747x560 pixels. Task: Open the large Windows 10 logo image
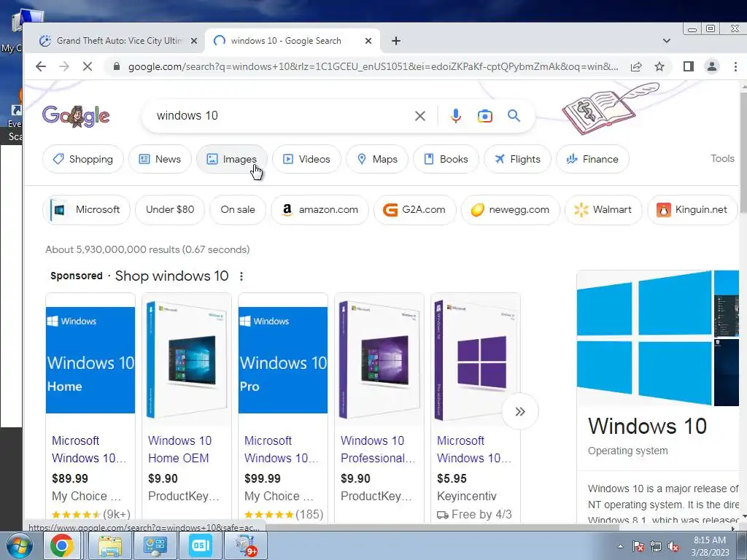[x=644, y=338]
